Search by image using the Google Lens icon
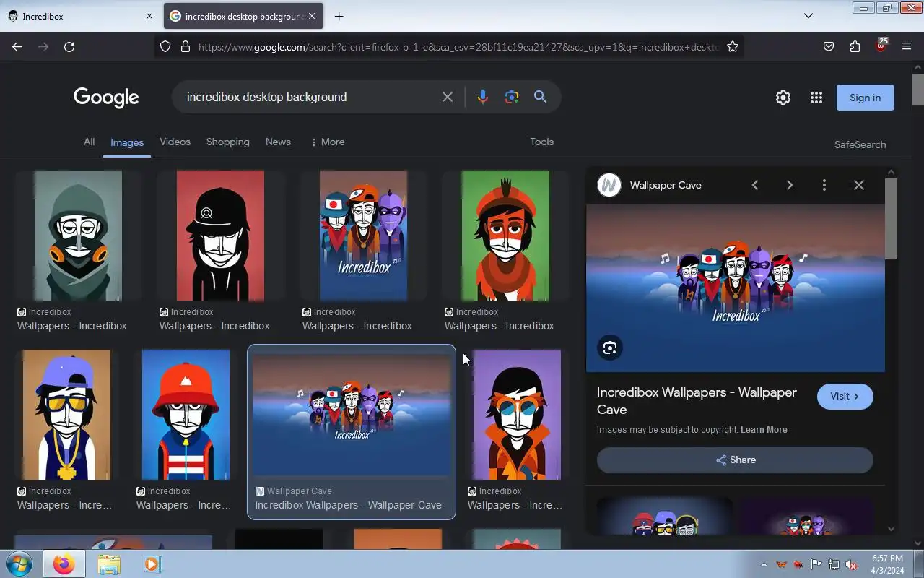Viewport: 924px width, 578px height. [x=512, y=97]
